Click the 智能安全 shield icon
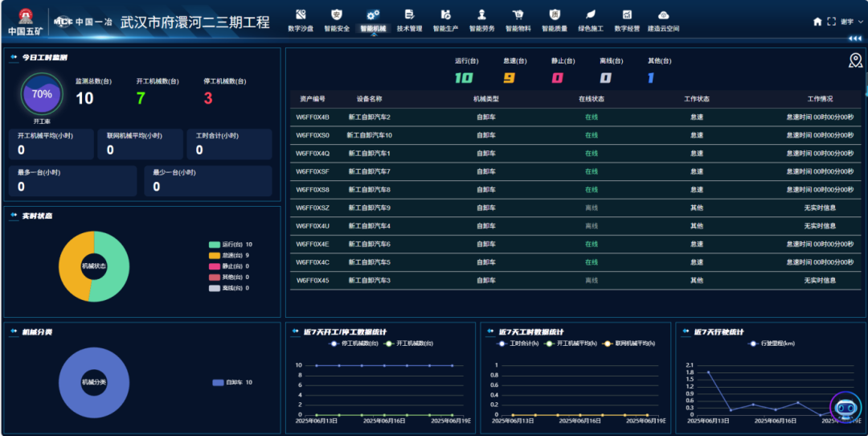Viewport: 868px width, 436px height. (337, 14)
